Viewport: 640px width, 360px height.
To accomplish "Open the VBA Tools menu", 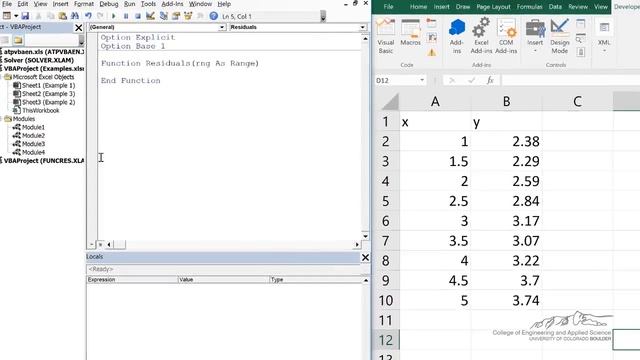I will (148, 4).
